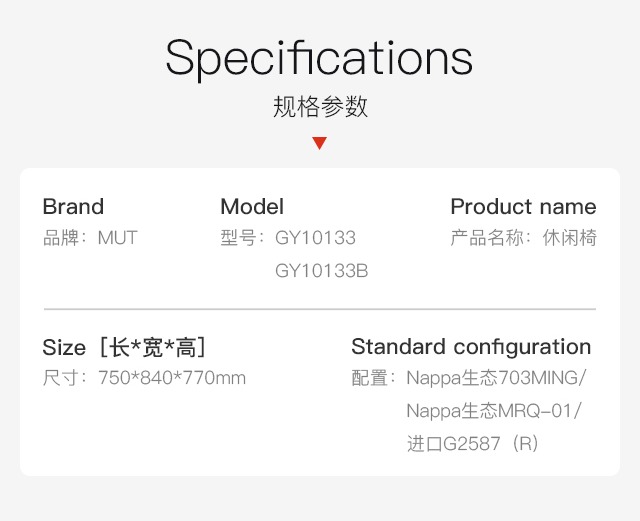The height and width of the screenshot is (521, 640).
Task: Click model number GY10133
Action: (316, 238)
